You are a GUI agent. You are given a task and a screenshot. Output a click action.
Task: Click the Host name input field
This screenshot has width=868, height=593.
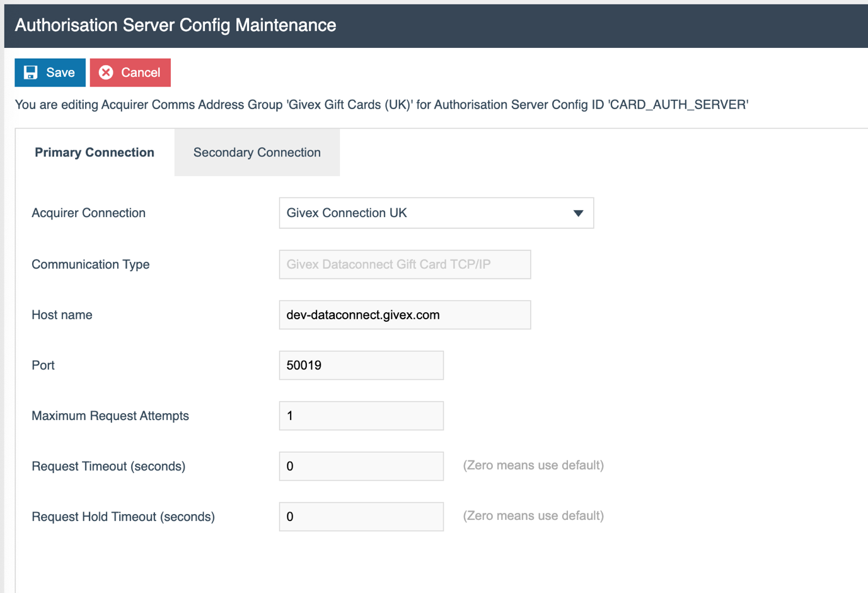tap(403, 314)
